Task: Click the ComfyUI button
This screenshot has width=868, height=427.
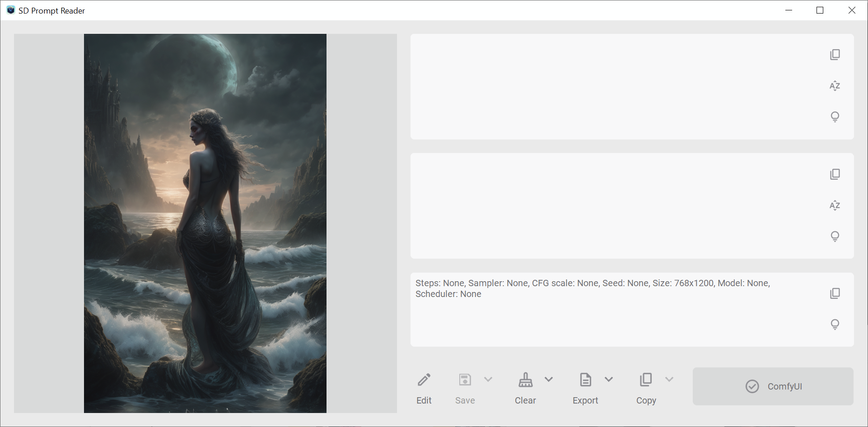Action: coord(773,386)
